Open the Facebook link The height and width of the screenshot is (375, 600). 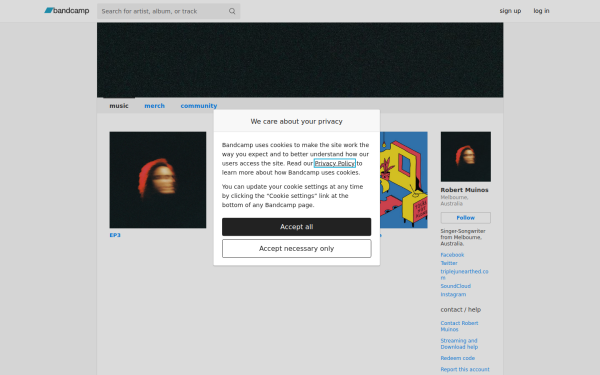452,255
